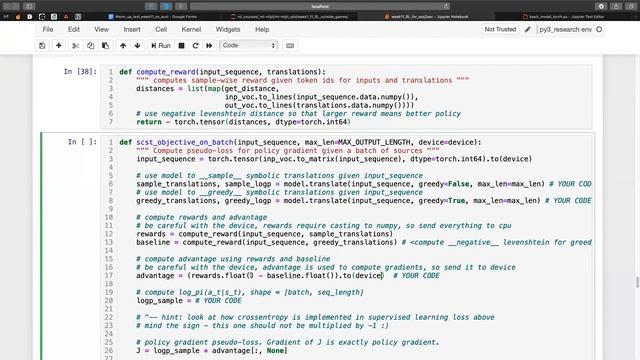Restart the kernel with circular arrow icon
Viewport: 640px width, 360px height.
tap(196, 46)
